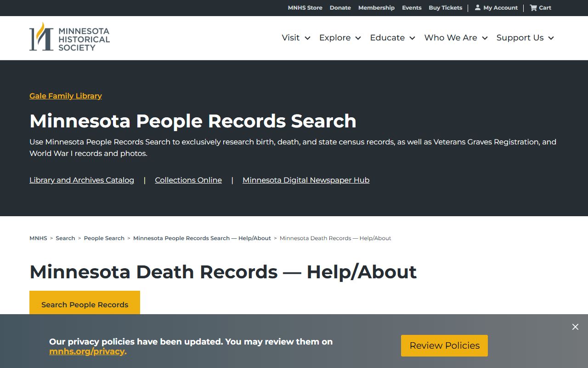The width and height of the screenshot is (588, 368).
Task: Open Collections Online link
Action: (188, 180)
